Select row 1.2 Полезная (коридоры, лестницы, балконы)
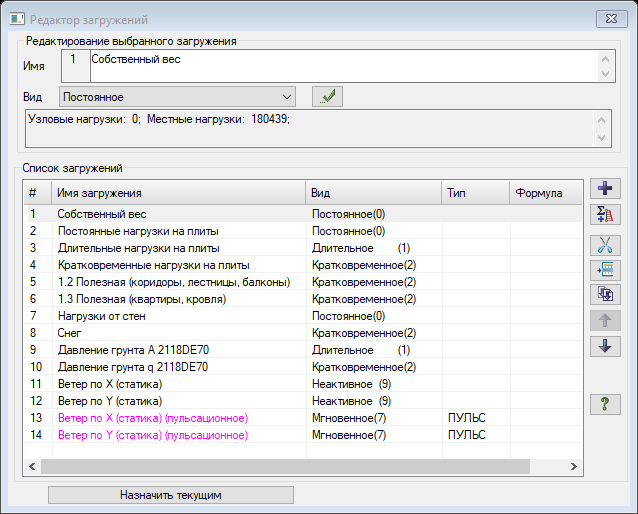 pyautogui.click(x=303, y=282)
